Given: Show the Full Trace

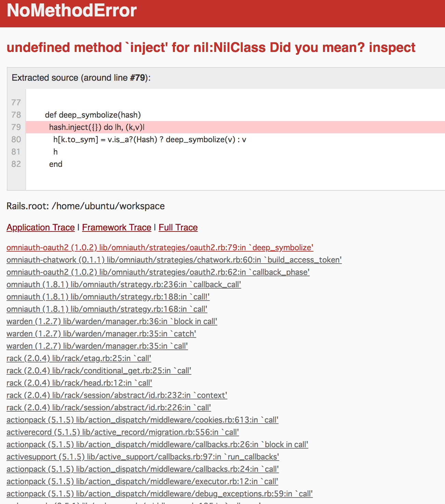Looking at the screenshot, I should point(178,228).
